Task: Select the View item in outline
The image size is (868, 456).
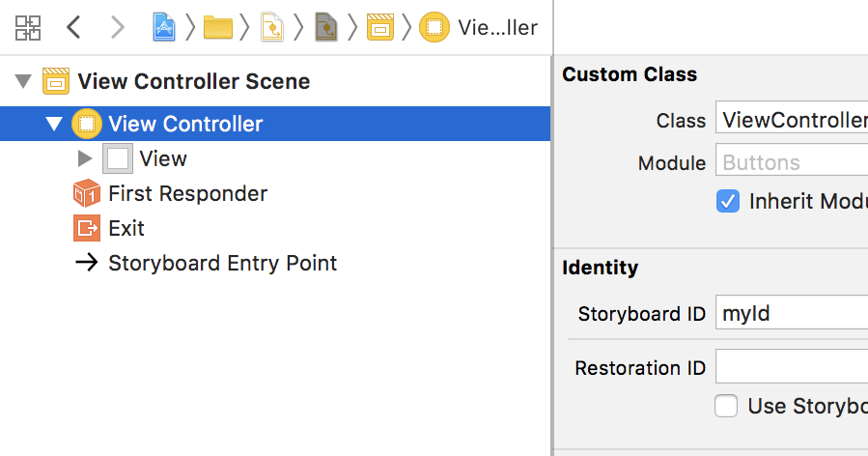Action: [x=162, y=158]
